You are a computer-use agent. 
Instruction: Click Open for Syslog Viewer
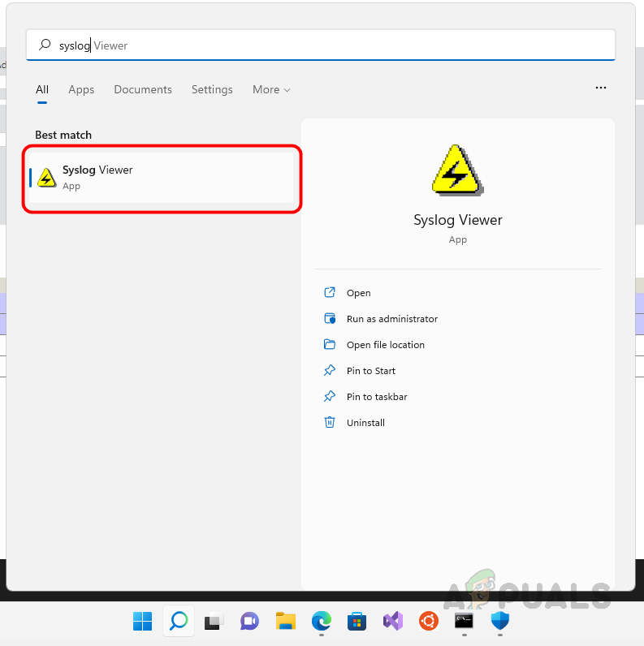[359, 293]
